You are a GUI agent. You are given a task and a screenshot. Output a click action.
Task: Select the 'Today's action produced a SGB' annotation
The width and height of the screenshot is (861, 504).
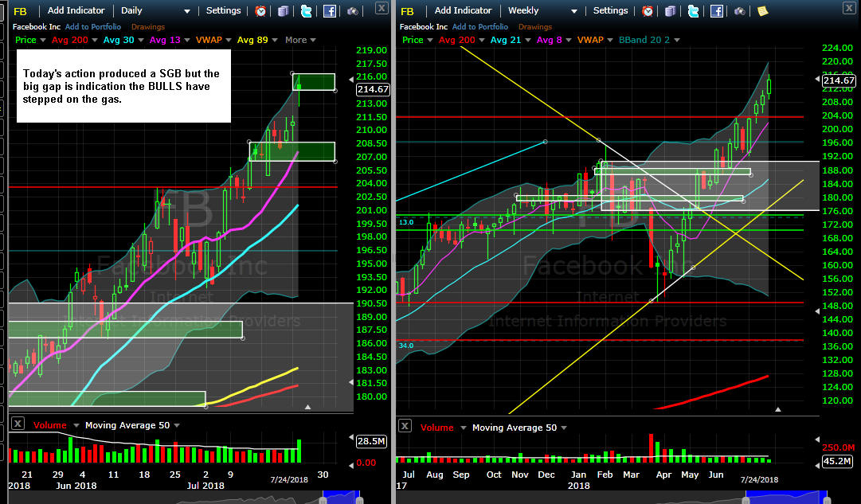pyautogui.click(x=123, y=86)
